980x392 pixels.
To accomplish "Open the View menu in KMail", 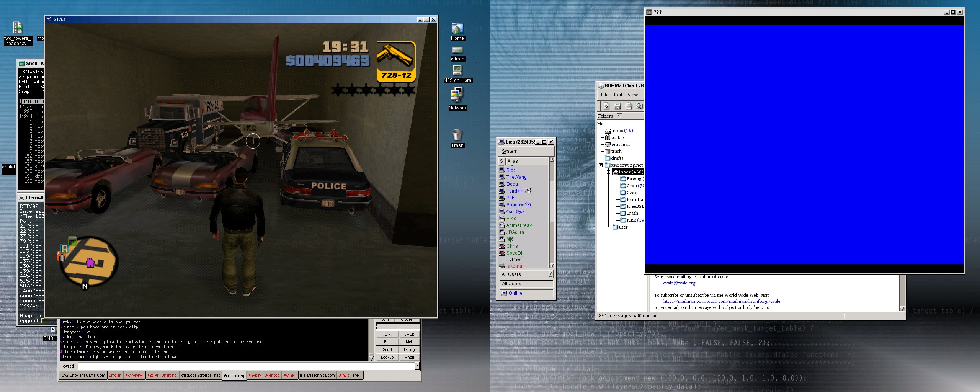I will pyautogui.click(x=632, y=95).
